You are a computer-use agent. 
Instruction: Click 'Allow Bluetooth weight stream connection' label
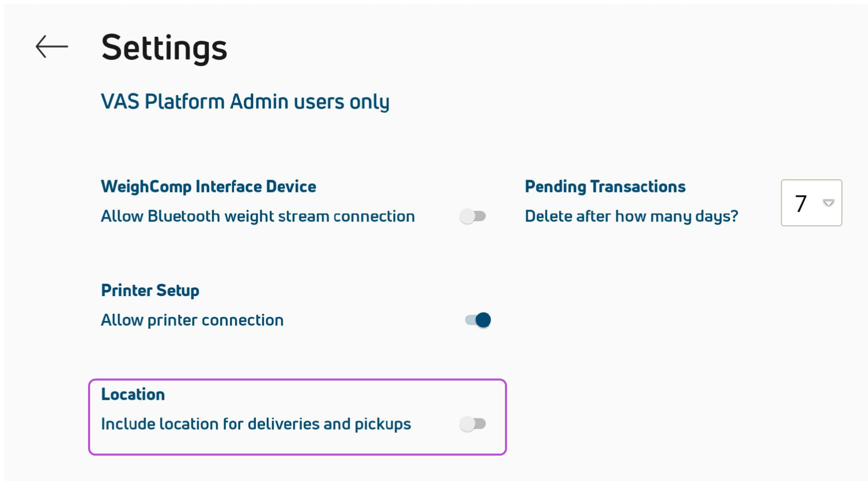coord(258,216)
